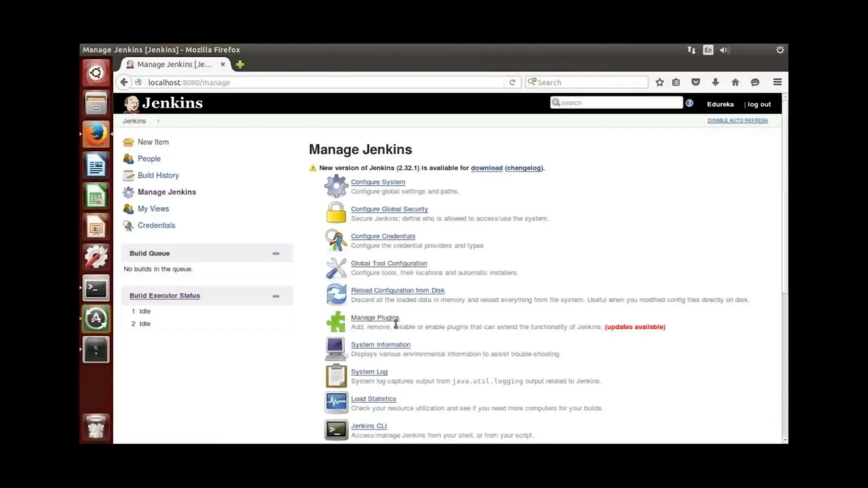Bookmark this page with the star icon
The width and height of the screenshot is (868, 488).
pos(659,82)
